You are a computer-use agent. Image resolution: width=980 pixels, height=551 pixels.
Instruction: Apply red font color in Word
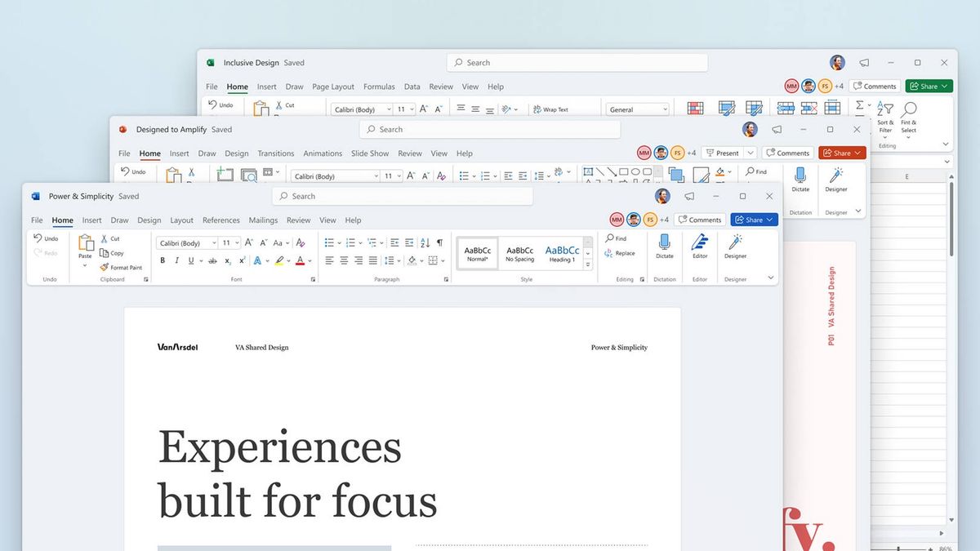tap(300, 260)
